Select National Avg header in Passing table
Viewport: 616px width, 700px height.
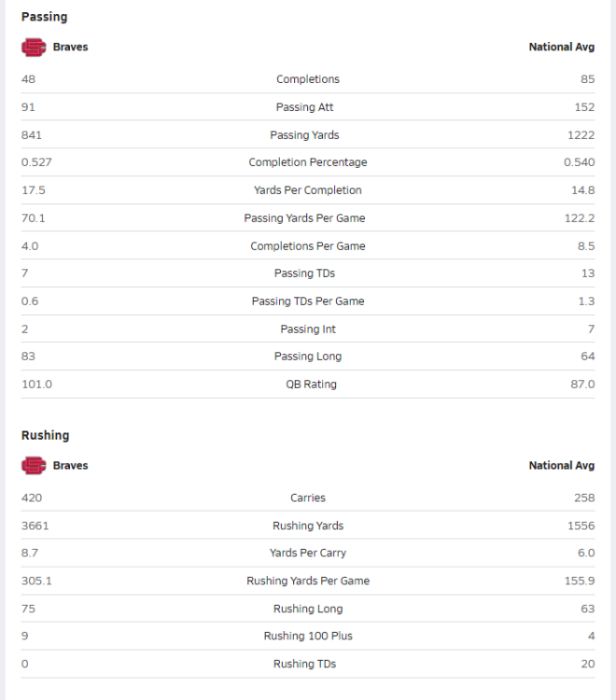point(562,47)
